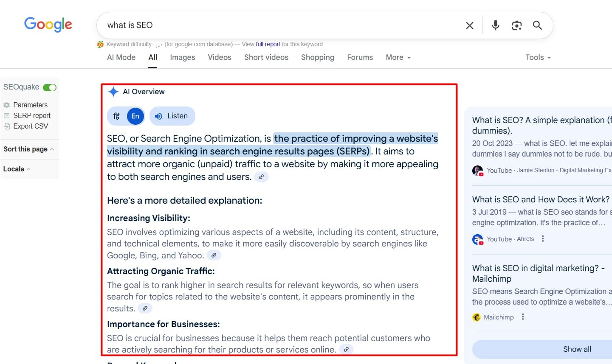Open the Images tab
The width and height of the screenshot is (612, 364).
pos(183,57)
